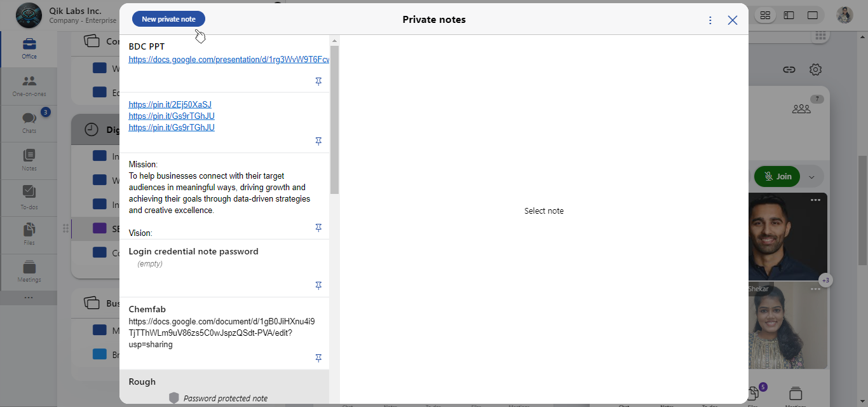Screen dimensions: 868x407
Task: Open the Files sidebar icon
Action: (x=29, y=234)
